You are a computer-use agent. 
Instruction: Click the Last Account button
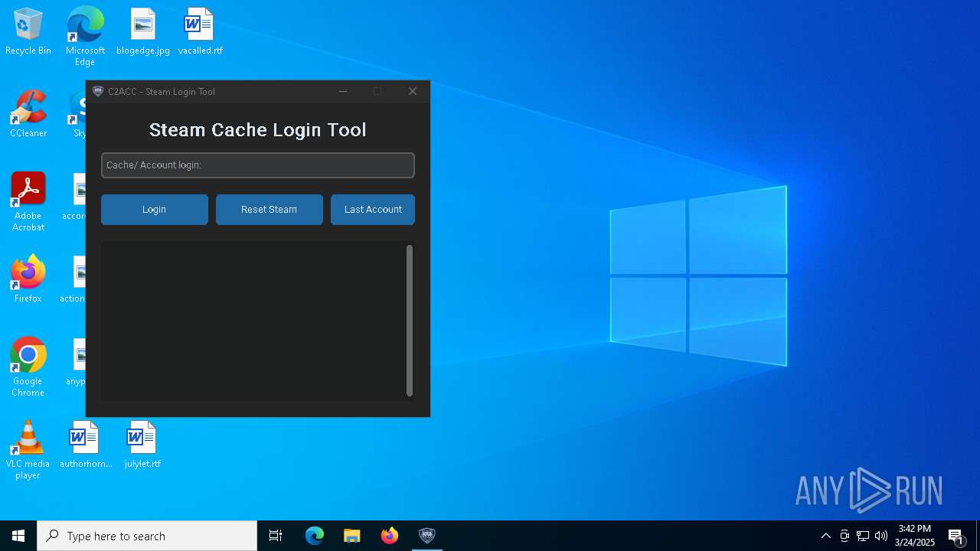pyautogui.click(x=373, y=210)
